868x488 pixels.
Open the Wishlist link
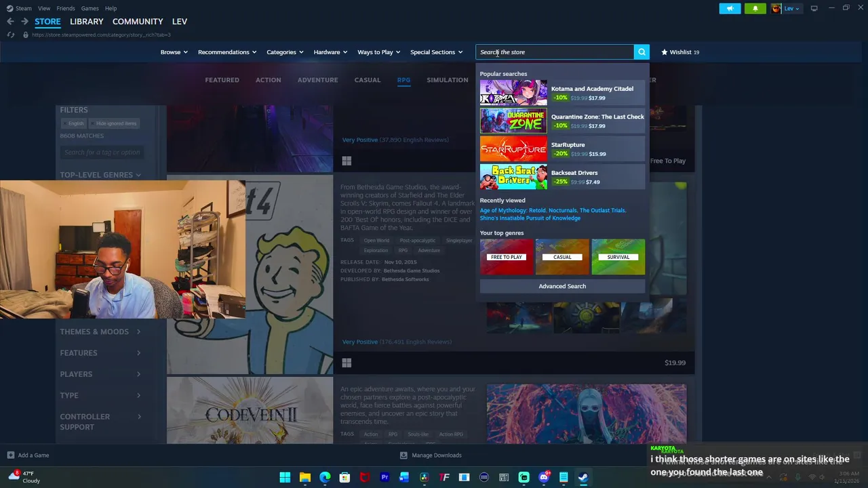pos(680,52)
